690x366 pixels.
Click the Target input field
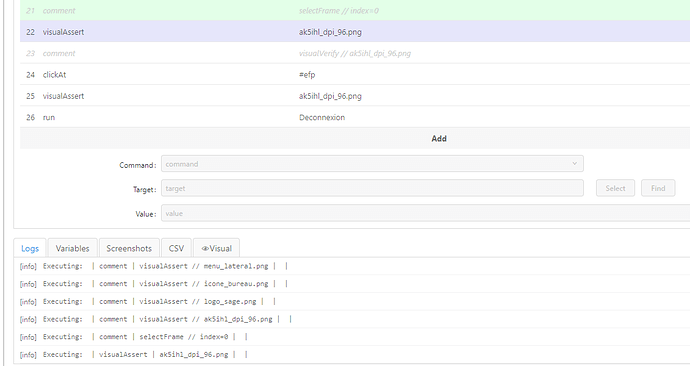click(372, 188)
